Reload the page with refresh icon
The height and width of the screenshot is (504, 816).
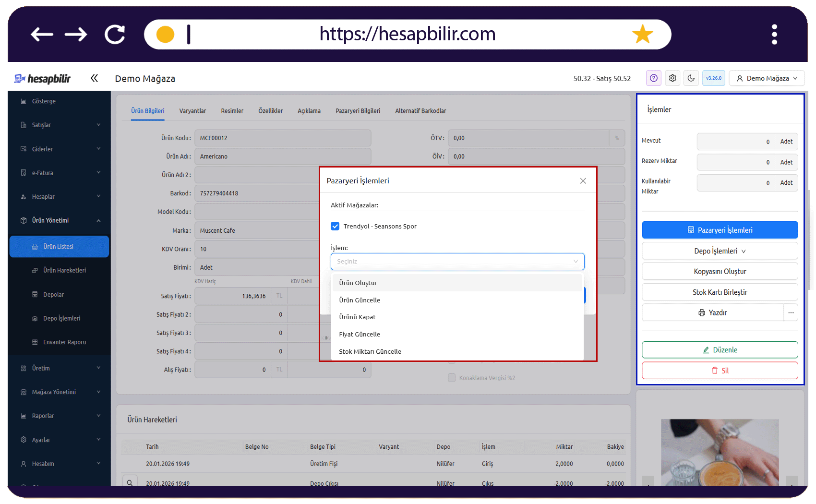point(115,34)
